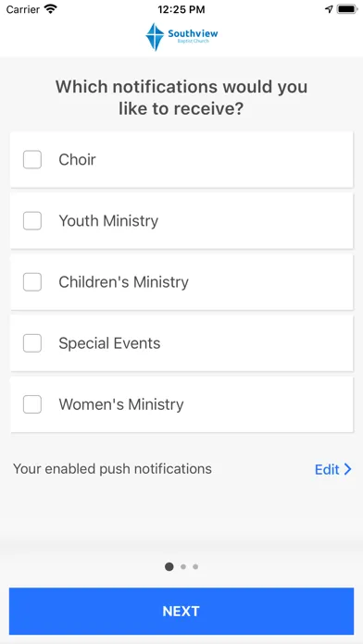
Task: Tap the location arrow status icon
Action: coord(329,9)
